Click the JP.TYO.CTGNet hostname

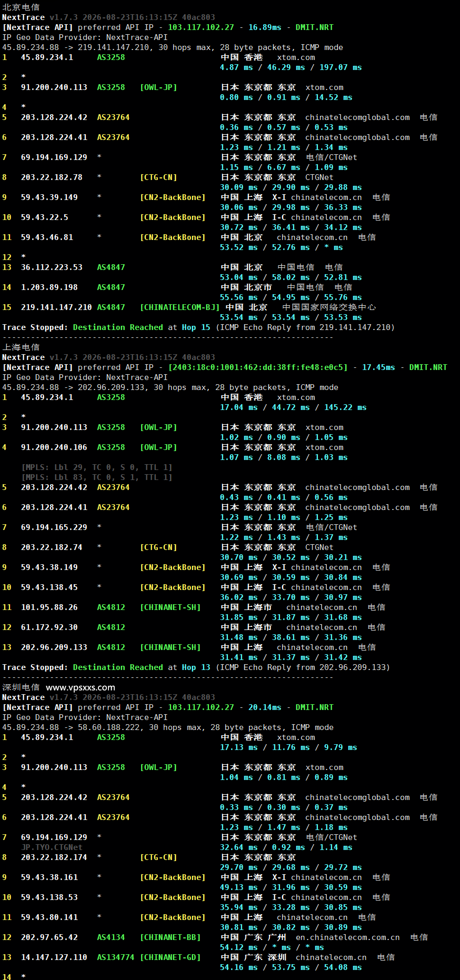52,847
